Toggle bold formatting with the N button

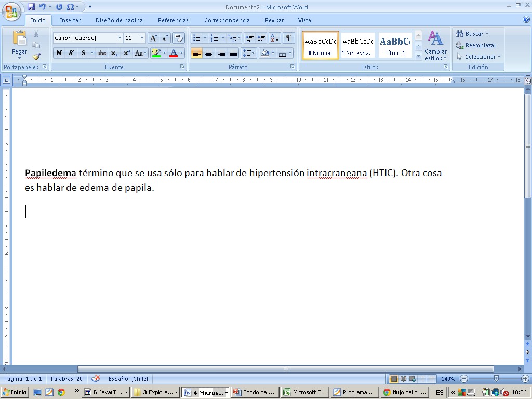coord(59,53)
